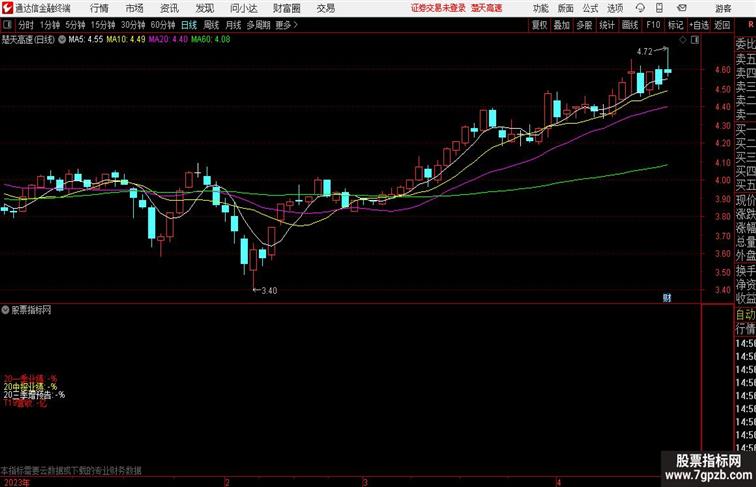Click the 通达信 app logo icon
Viewport: 756px width, 487px height.
click(x=7, y=8)
